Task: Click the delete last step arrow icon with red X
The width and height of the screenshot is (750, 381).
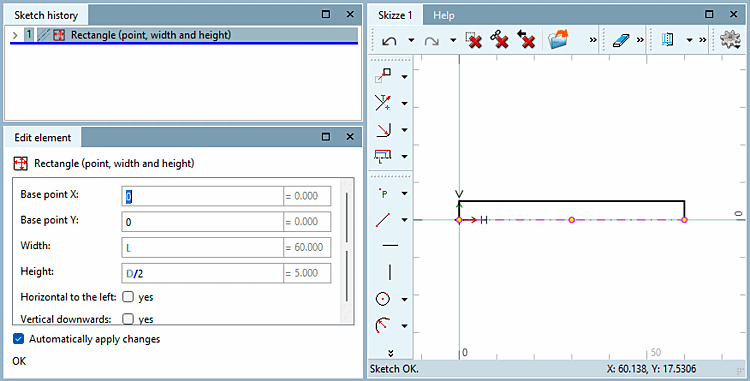Action: (526, 40)
